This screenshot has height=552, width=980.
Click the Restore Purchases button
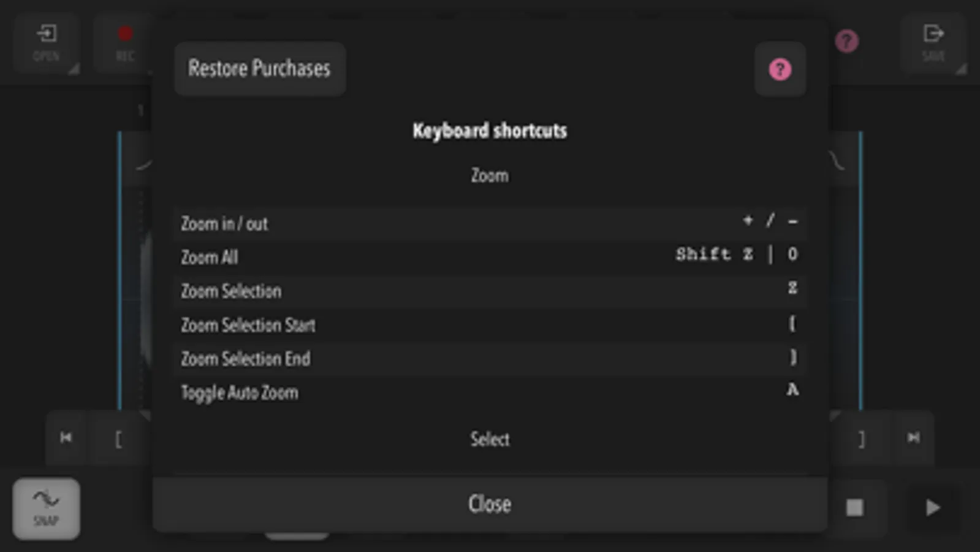tap(260, 69)
